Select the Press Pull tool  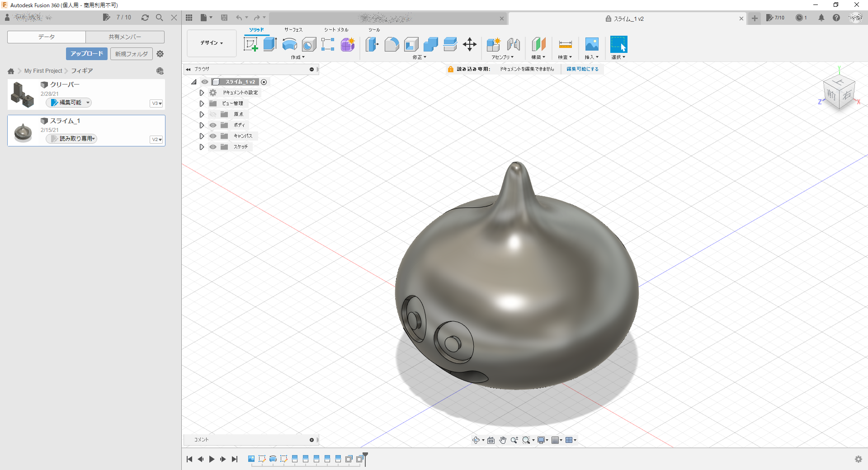point(372,44)
